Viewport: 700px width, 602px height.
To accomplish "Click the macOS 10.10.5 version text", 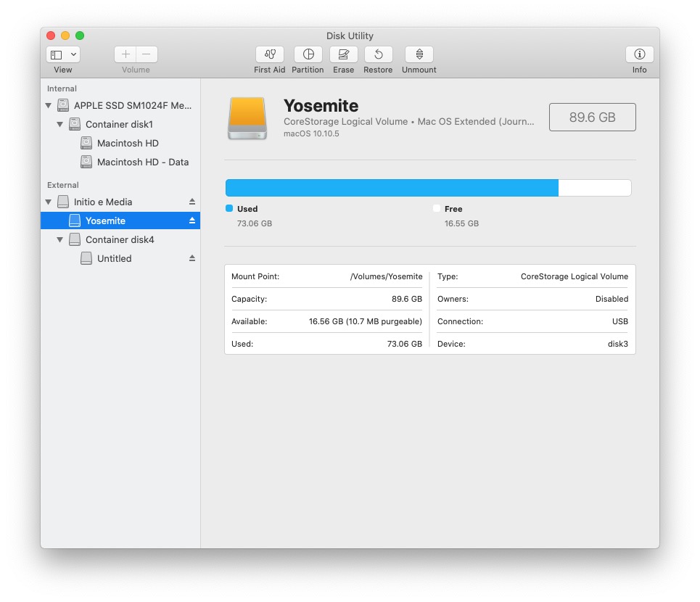I will [x=311, y=133].
